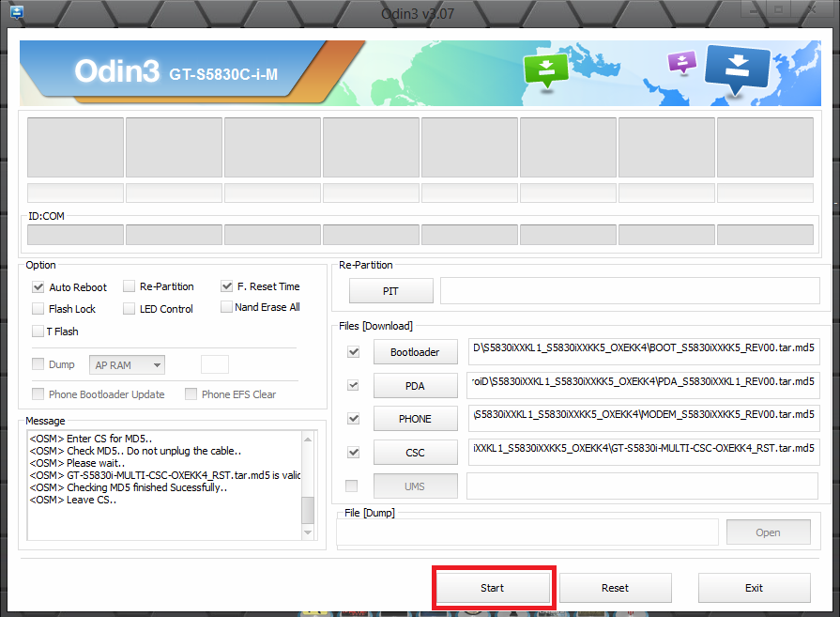Click the message log scroll down arrow
Viewport: 840px width, 617px height.
[x=308, y=532]
